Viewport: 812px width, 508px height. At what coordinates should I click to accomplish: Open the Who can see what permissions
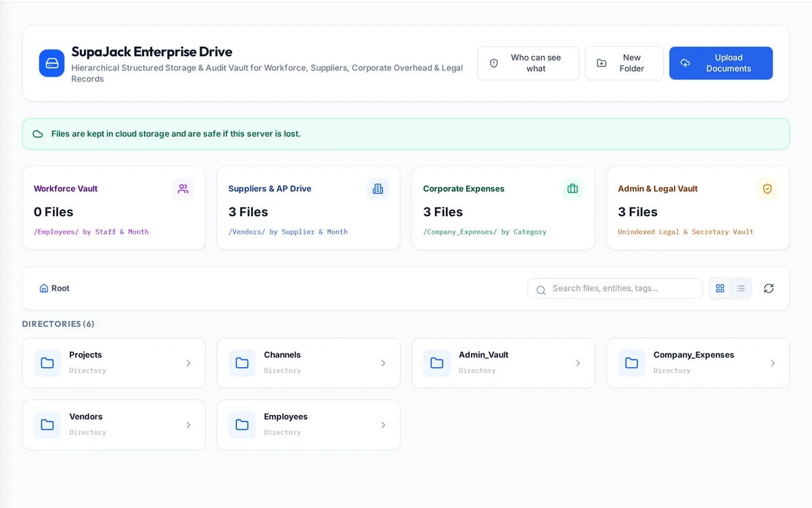[x=528, y=63]
